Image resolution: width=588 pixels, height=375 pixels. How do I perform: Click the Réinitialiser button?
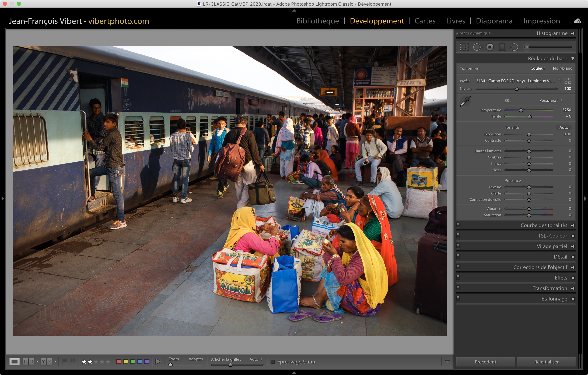coord(546,362)
